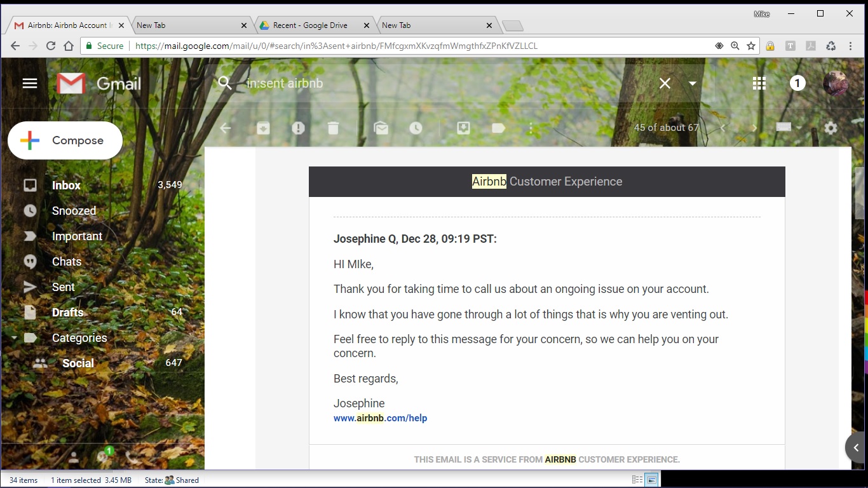The height and width of the screenshot is (488, 868).
Task: Reload the page in Chrome
Action: (x=51, y=46)
